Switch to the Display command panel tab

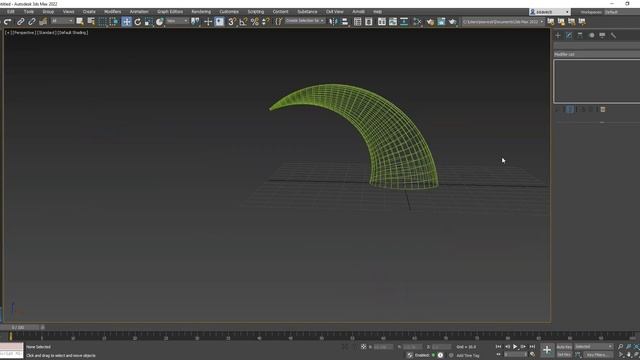602,36
